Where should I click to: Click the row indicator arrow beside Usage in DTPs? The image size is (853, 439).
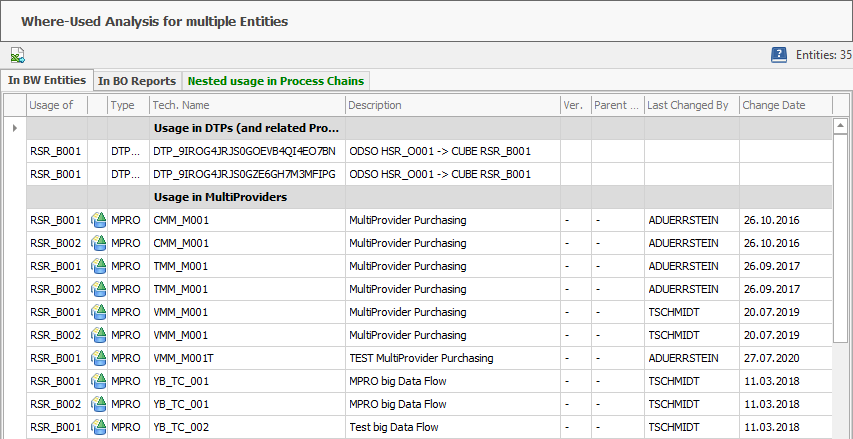tap(14, 128)
